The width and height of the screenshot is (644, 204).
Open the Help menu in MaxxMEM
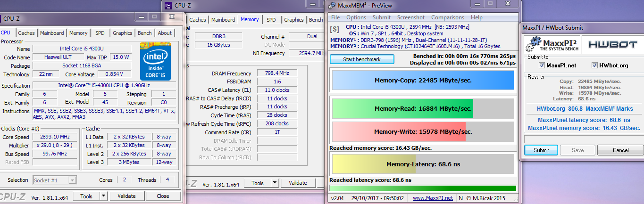click(x=477, y=17)
